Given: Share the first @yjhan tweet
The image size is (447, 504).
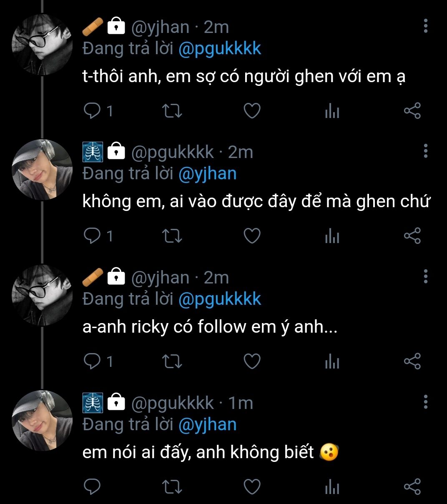Looking at the screenshot, I should 412,111.
